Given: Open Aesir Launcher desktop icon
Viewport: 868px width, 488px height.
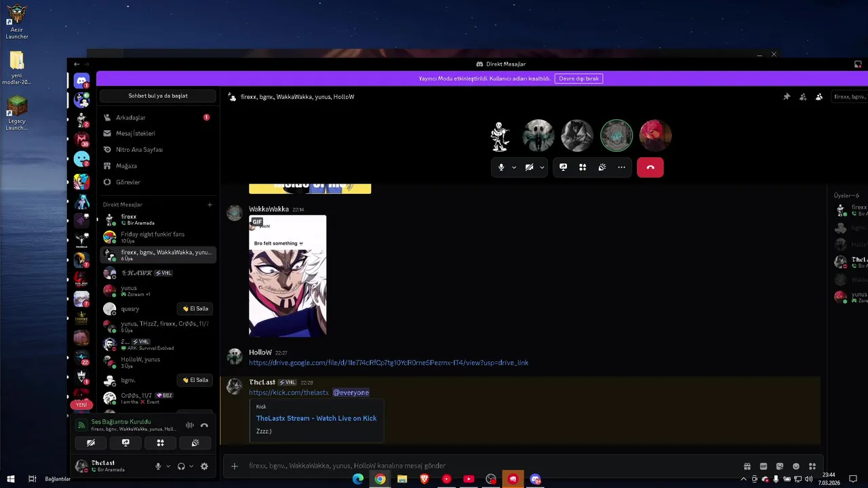Looking at the screenshot, I should [x=17, y=22].
